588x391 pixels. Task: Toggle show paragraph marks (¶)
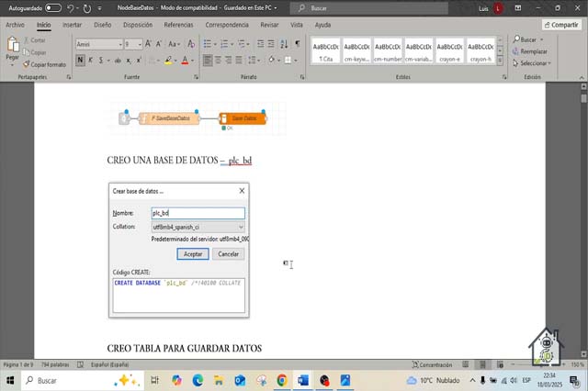297,43
